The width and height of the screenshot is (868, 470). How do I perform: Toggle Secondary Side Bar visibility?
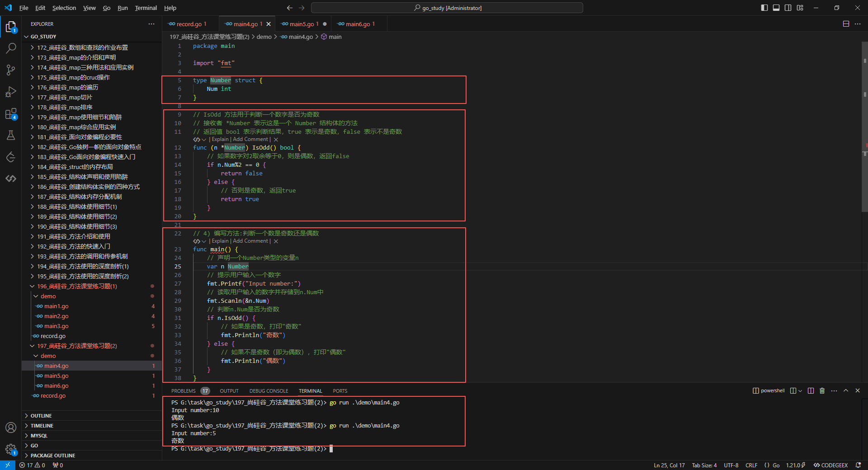[788, 8]
